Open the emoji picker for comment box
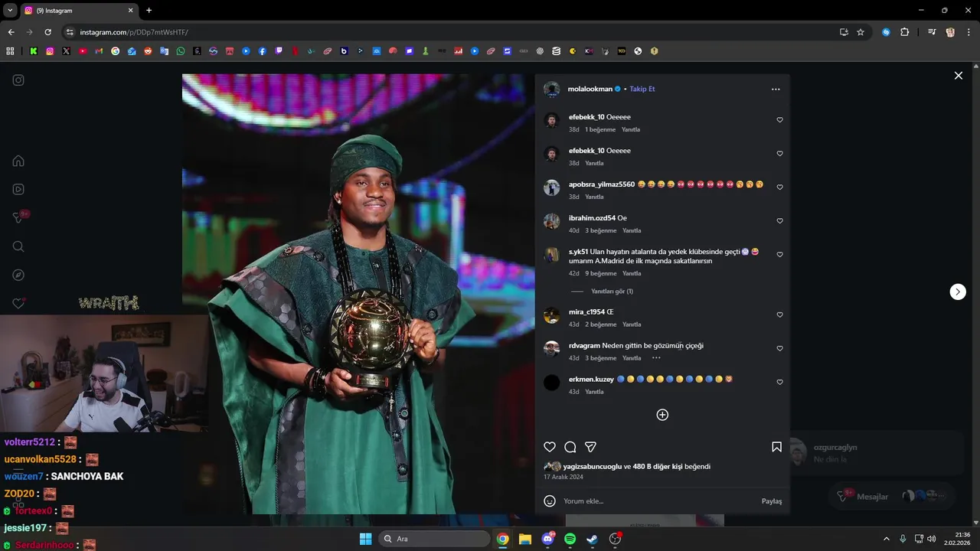 tap(549, 501)
